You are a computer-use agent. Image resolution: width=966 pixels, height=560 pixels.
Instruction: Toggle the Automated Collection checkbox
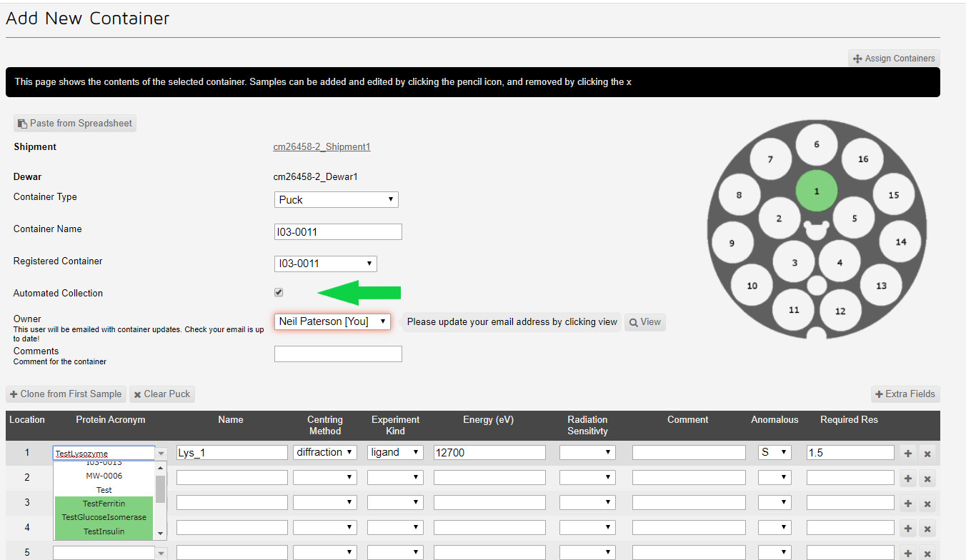pyautogui.click(x=279, y=292)
